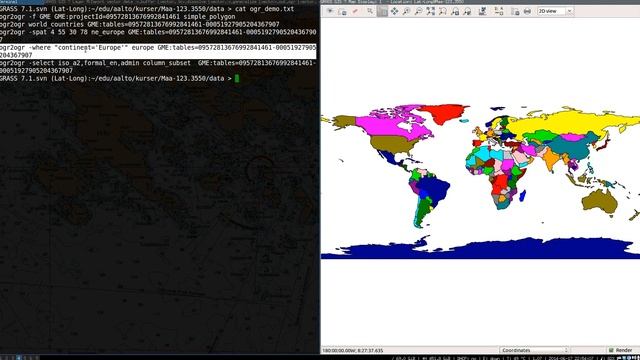Click the ogr2ogr -select column_subset line
This screenshot has width=640, height=360.
pyautogui.click(x=158, y=67)
